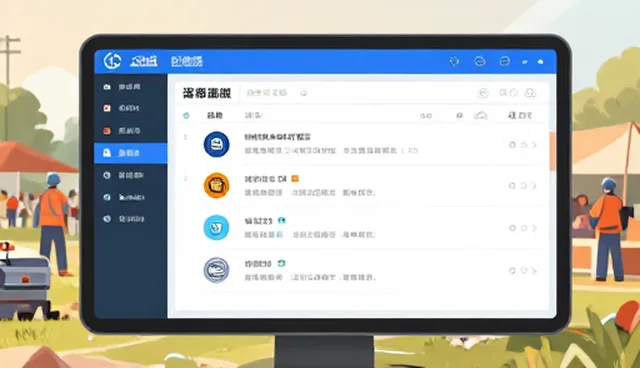
Task: Open the orange avatar in second row
Action: tap(216, 186)
